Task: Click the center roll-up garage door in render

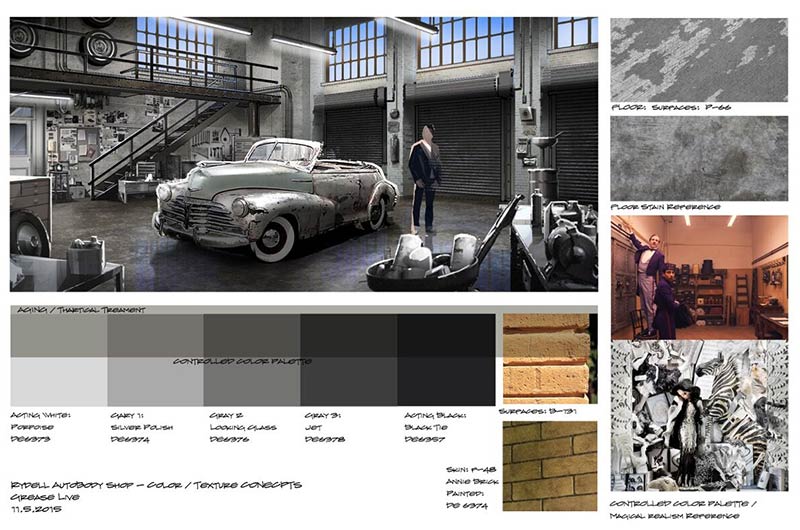Action: point(458,144)
